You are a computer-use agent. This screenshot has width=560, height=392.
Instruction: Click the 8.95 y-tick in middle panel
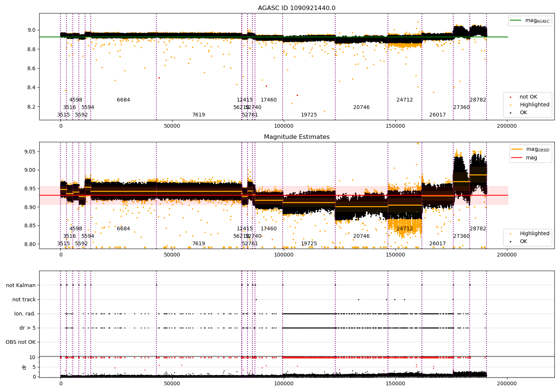tap(29, 189)
